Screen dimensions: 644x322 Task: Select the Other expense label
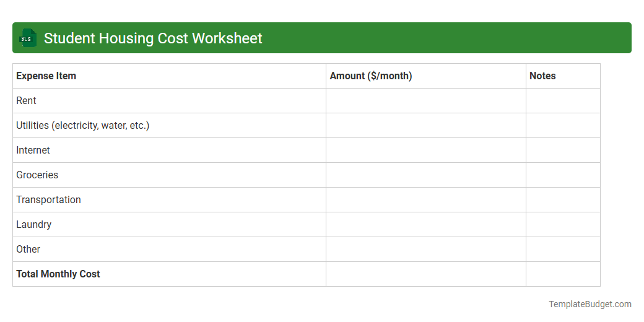click(x=28, y=250)
